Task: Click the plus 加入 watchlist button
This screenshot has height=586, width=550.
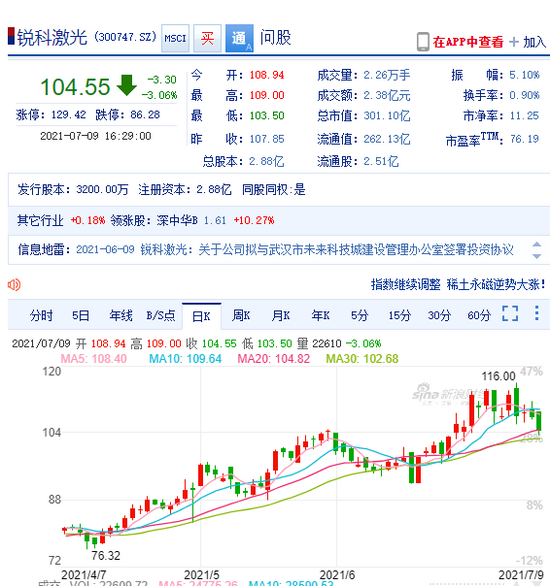Action: tap(528, 42)
